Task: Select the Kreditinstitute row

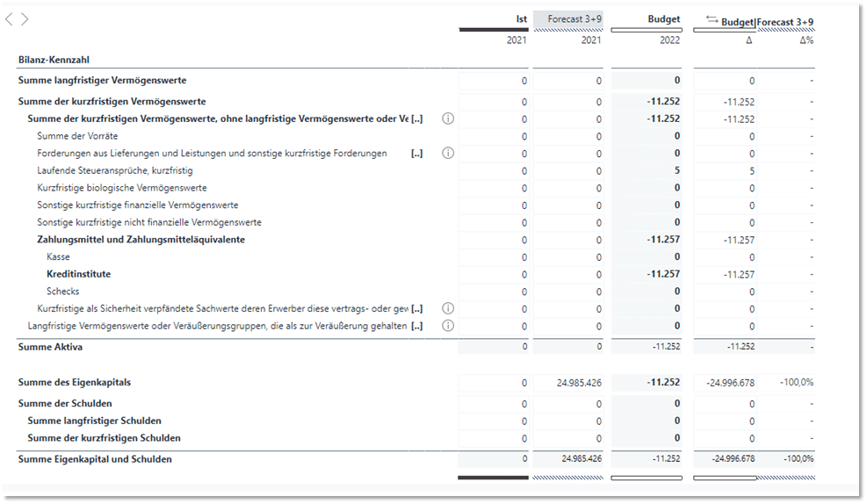Action: point(78,274)
